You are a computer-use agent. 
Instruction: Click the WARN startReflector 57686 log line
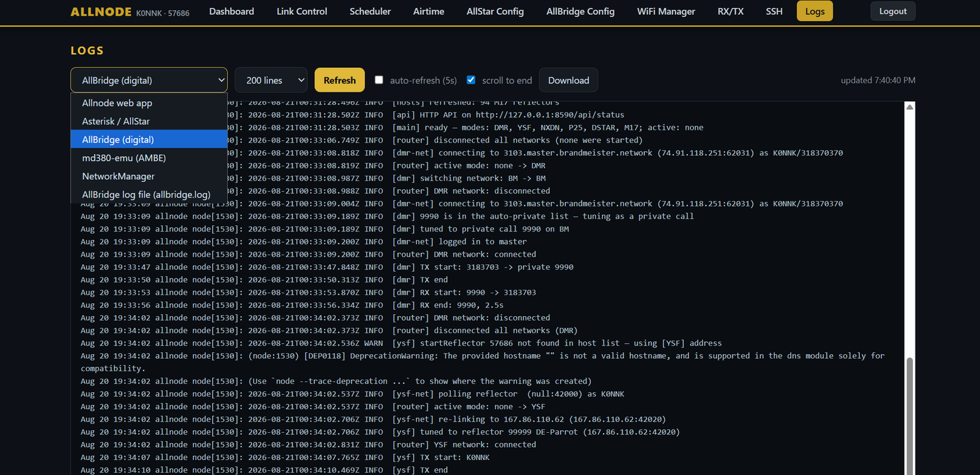pyautogui.click(x=401, y=343)
